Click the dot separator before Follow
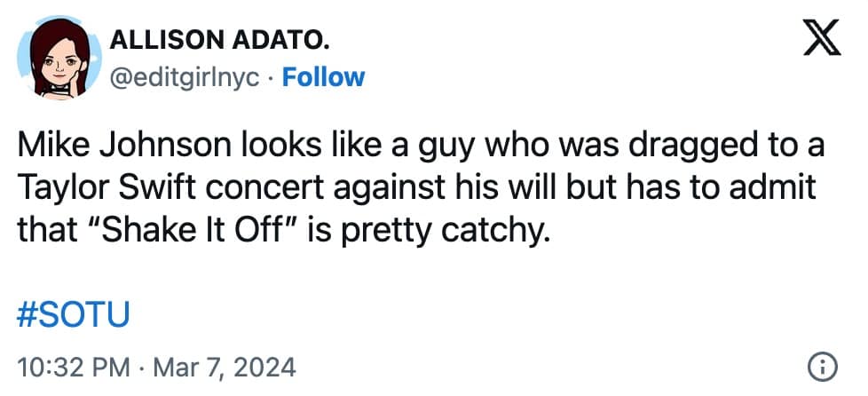This screenshot has width=868, height=396. pyautogui.click(x=271, y=77)
